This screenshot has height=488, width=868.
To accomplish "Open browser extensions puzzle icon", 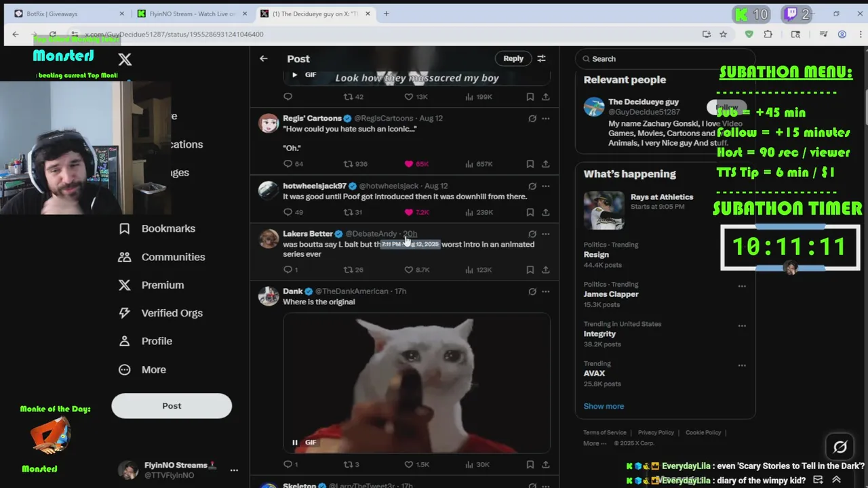I will click(x=768, y=34).
